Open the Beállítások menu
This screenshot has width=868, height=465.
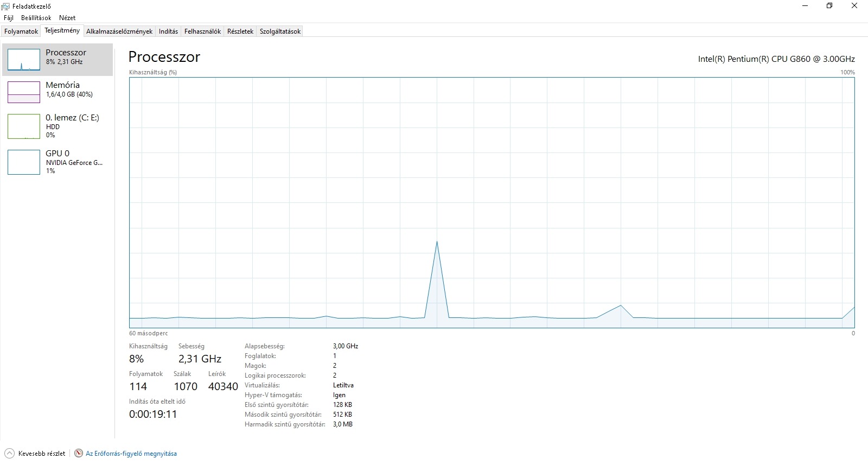pyautogui.click(x=36, y=18)
